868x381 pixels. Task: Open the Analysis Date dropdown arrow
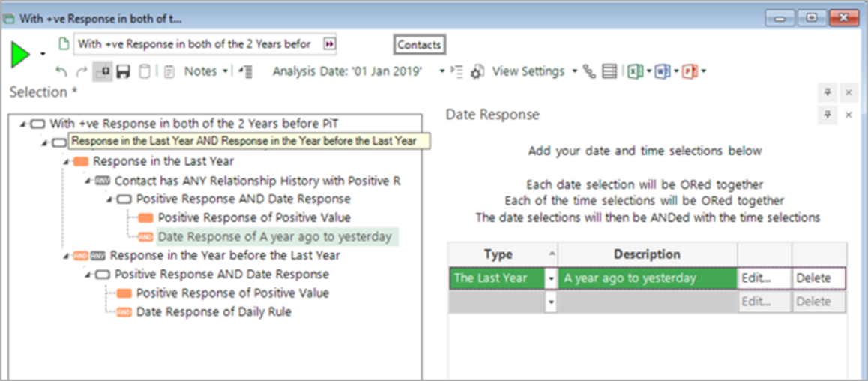442,71
